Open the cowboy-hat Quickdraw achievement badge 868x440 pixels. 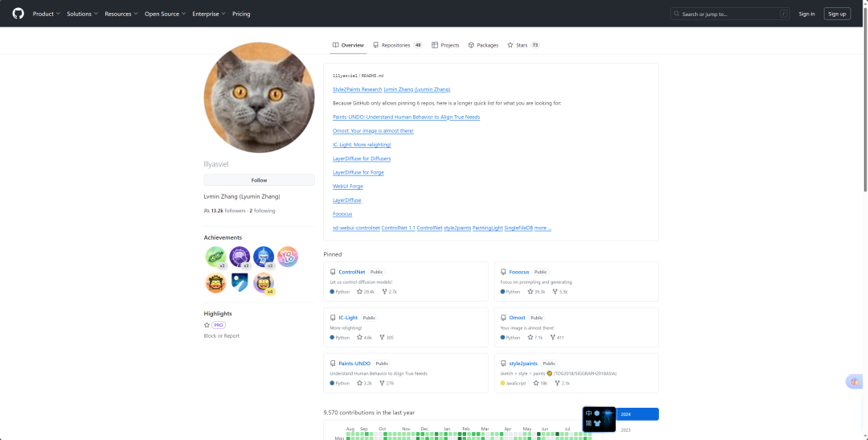[215, 282]
